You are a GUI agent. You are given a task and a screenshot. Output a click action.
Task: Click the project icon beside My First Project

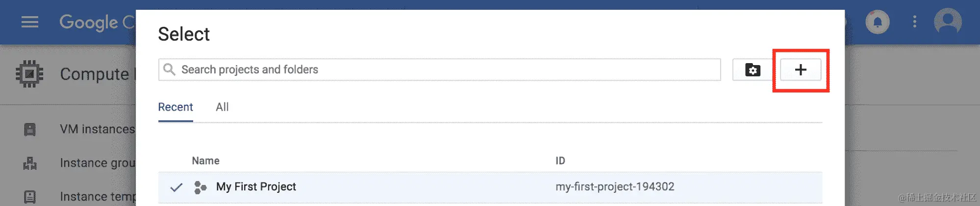[x=200, y=187]
